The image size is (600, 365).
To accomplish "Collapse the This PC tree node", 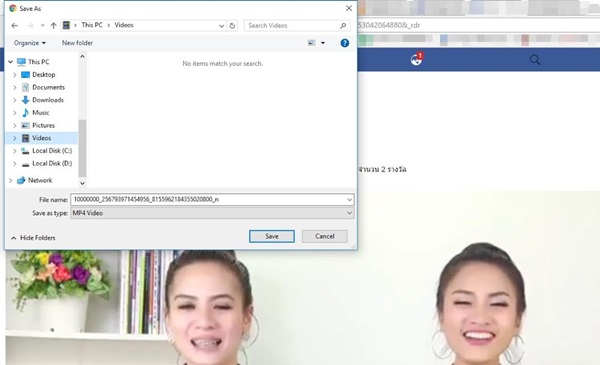I will [x=11, y=62].
